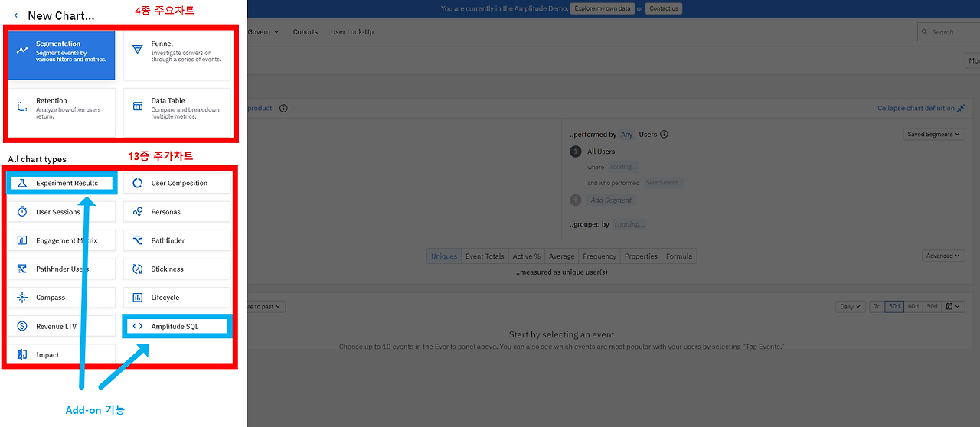The width and height of the screenshot is (980, 427).
Task: Select the Uniques measure tab
Action: click(x=444, y=256)
